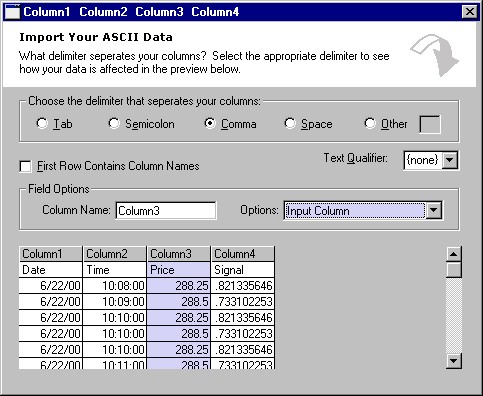Select the Column1 header in preview
The height and width of the screenshot is (396, 483).
(51, 254)
